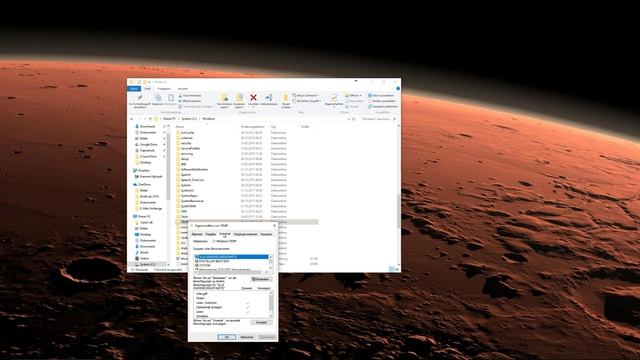This screenshot has width=640, height=360.
Task: Open the Öffnen dropdown in ribbon
Action: coord(353,96)
